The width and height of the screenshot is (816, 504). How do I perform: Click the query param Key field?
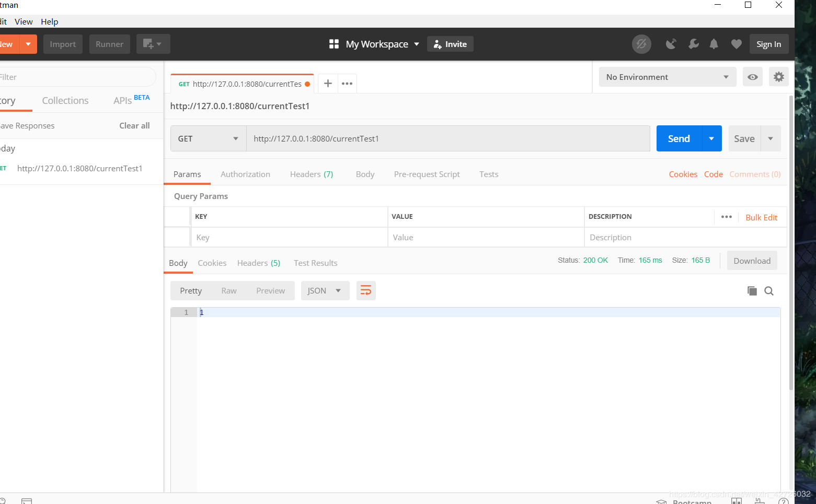coord(290,237)
